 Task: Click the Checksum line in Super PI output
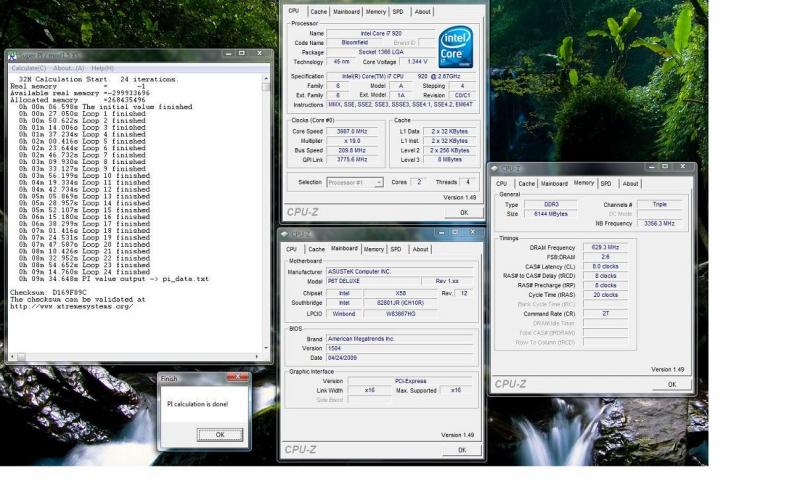click(48, 293)
